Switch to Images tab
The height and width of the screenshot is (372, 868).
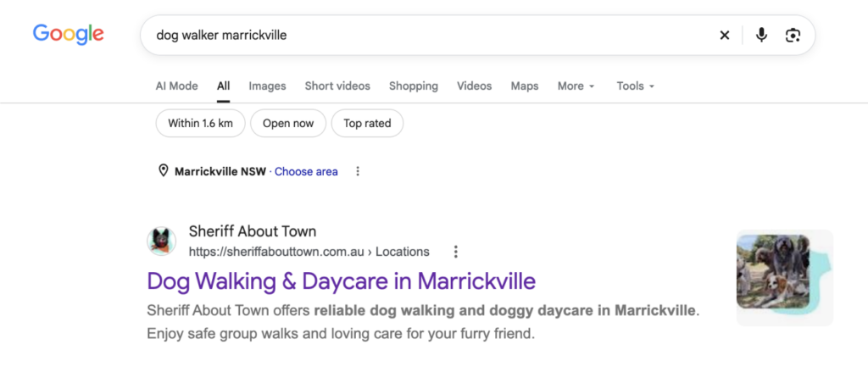[267, 86]
